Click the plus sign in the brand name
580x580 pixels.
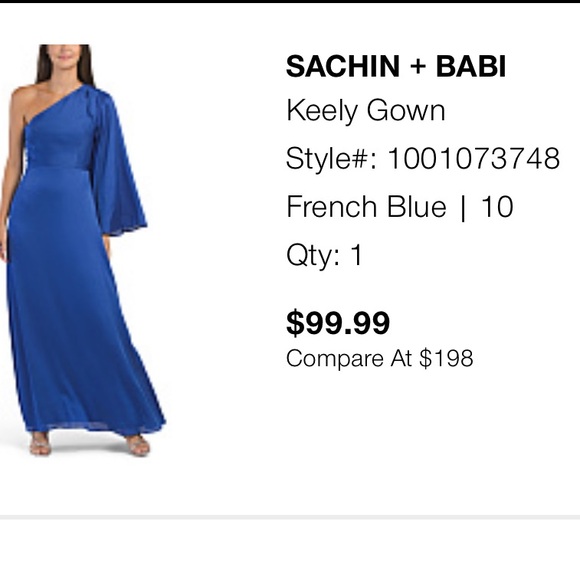pos(418,67)
